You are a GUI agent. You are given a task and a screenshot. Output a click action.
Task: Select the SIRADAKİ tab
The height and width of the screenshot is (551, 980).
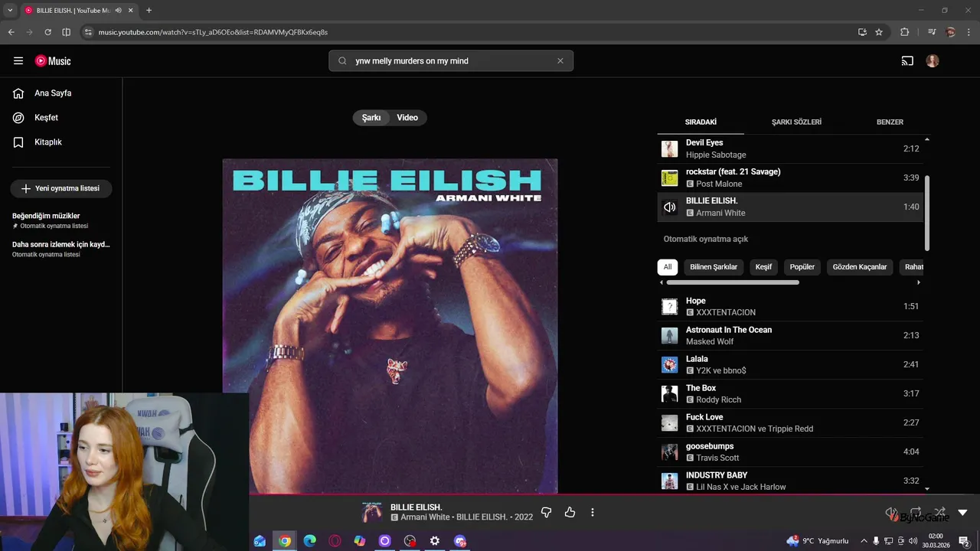[x=701, y=122]
